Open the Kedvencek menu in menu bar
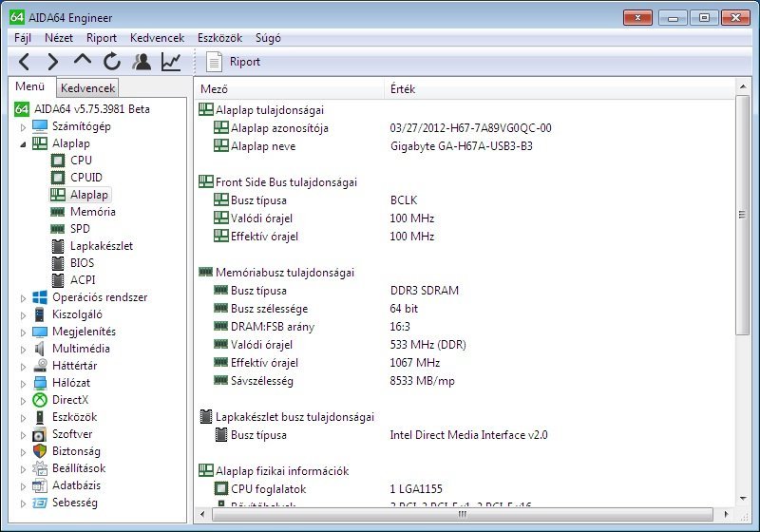The image size is (760, 532). pyautogui.click(x=157, y=38)
